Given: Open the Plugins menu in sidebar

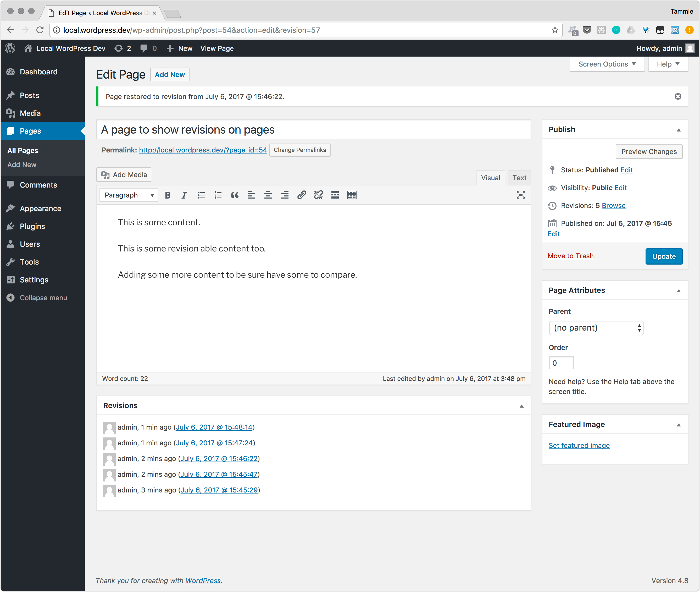Looking at the screenshot, I should click(x=32, y=226).
